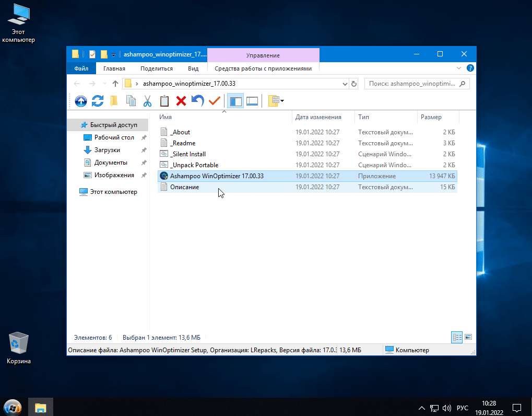Click the search field for ashampoo_winoptimizer folder
This screenshot has width=532, height=416.
point(412,84)
